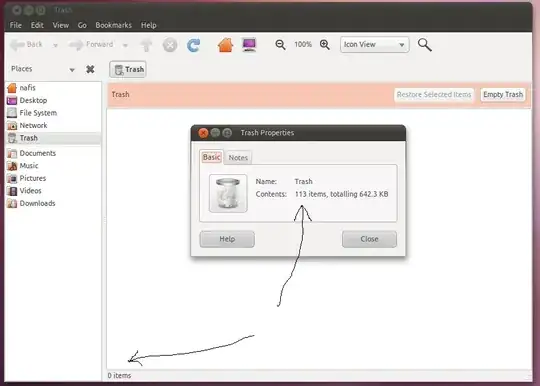Viewport: 540px width, 386px height.
Task: Click the '113 items, totalling 642.3 KB' text
Action: point(342,194)
